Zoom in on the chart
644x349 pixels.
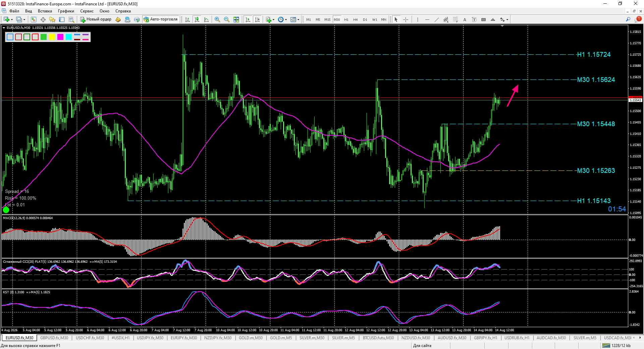tap(217, 19)
